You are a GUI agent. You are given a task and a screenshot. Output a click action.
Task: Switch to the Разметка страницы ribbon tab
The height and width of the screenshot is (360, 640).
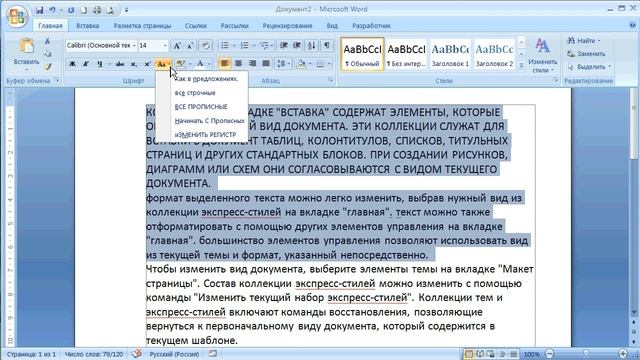coord(142,26)
